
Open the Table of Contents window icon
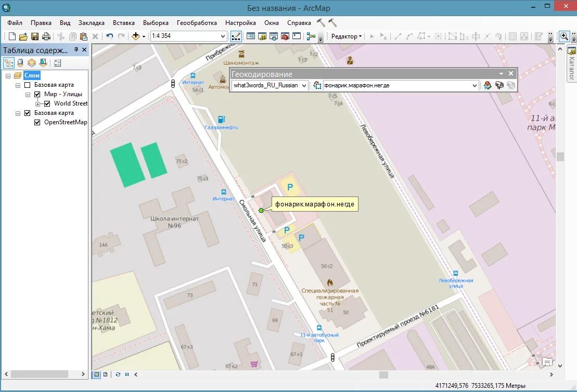[251, 36]
